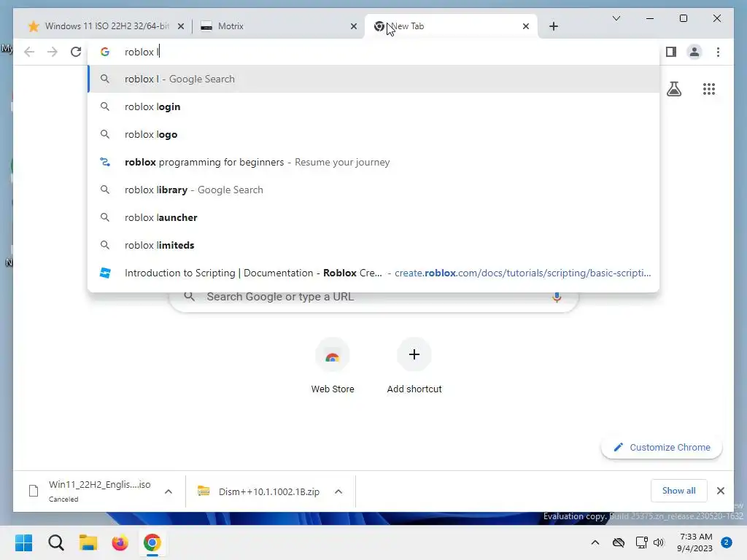The width and height of the screenshot is (747, 560).
Task: Open File Explorer from taskbar
Action: (88, 542)
